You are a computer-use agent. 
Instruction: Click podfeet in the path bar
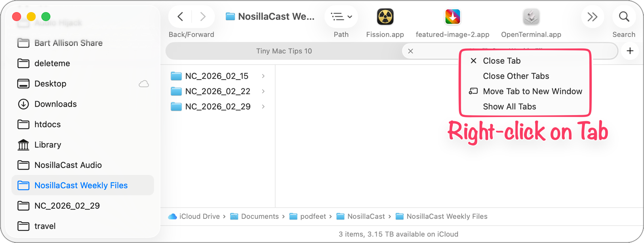click(308, 216)
